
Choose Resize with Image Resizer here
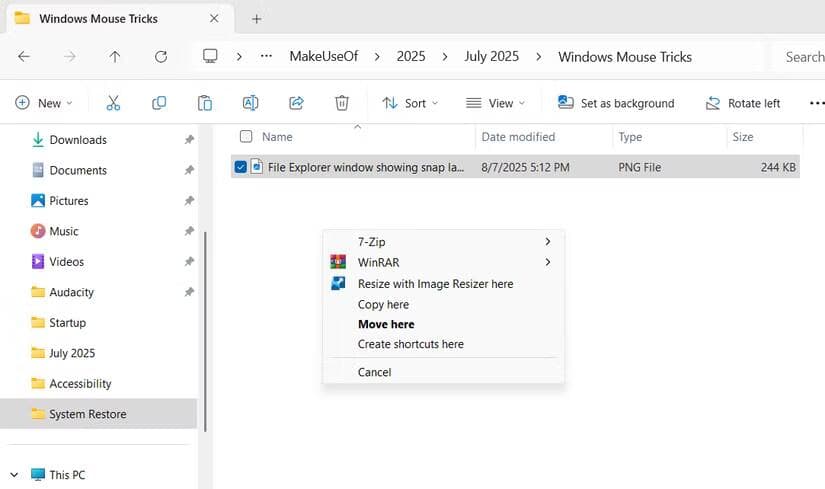(444, 284)
